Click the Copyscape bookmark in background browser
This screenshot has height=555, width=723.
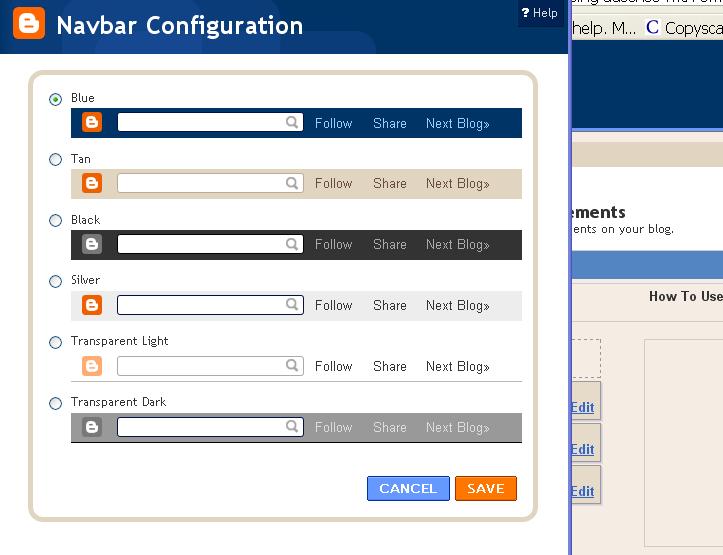point(684,28)
